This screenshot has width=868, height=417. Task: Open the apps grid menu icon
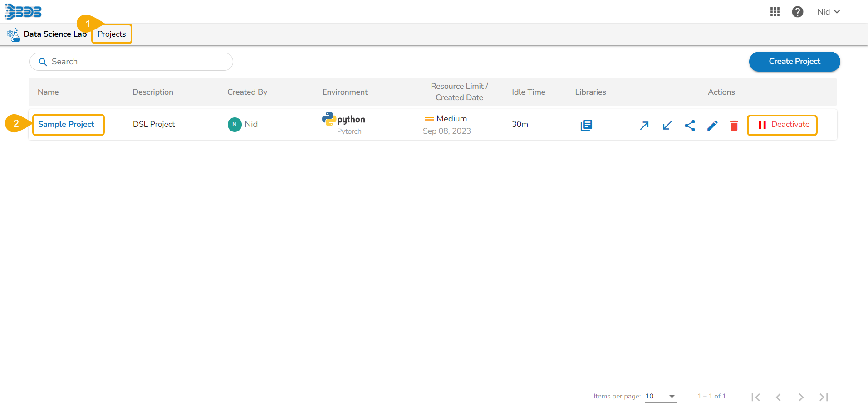[775, 12]
